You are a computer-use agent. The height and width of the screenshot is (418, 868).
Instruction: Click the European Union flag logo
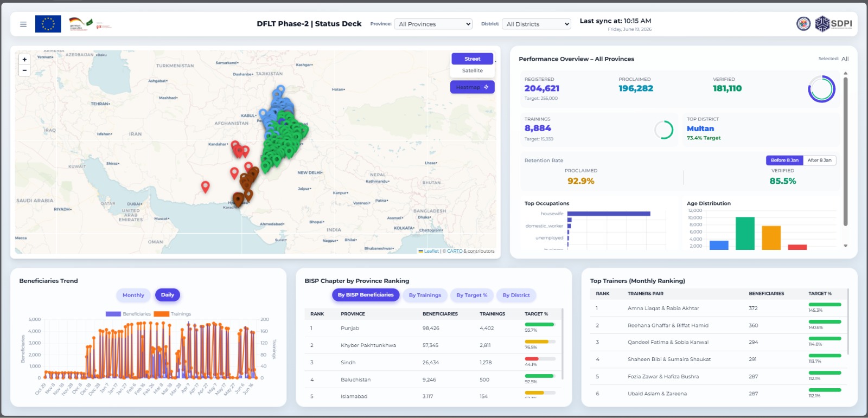(x=48, y=24)
